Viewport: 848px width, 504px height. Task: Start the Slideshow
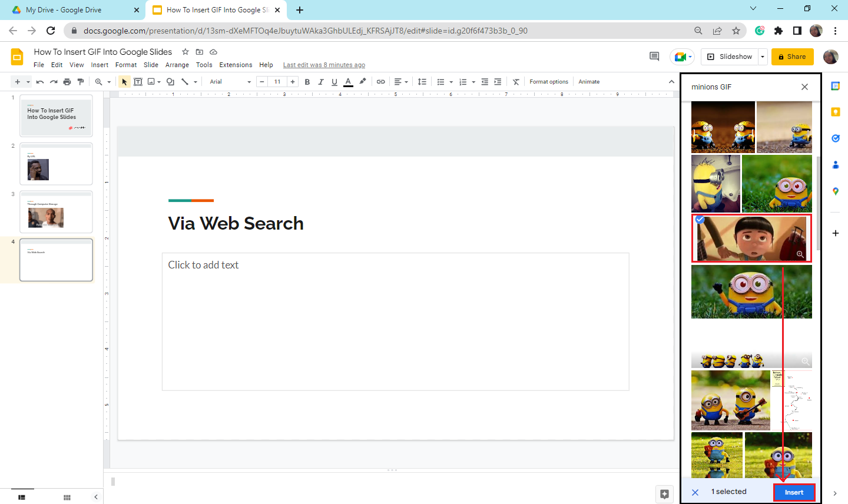point(730,57)
